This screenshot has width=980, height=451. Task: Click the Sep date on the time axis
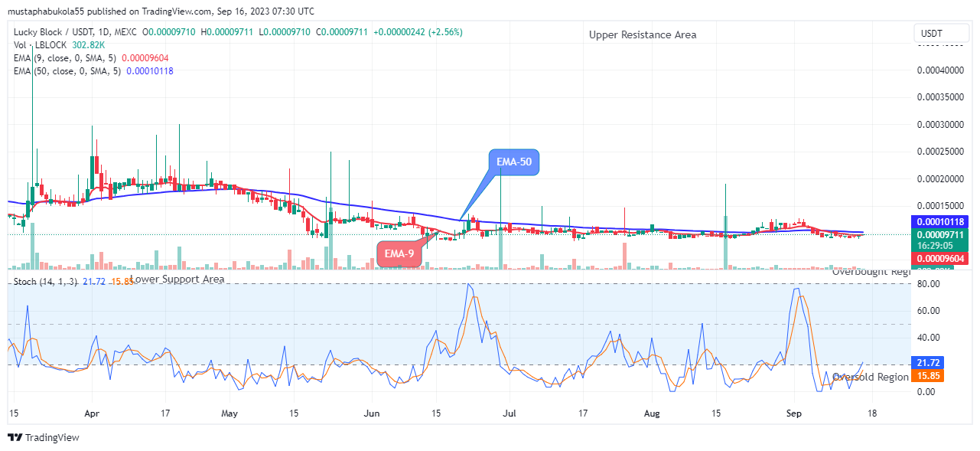tap(793, 412)
